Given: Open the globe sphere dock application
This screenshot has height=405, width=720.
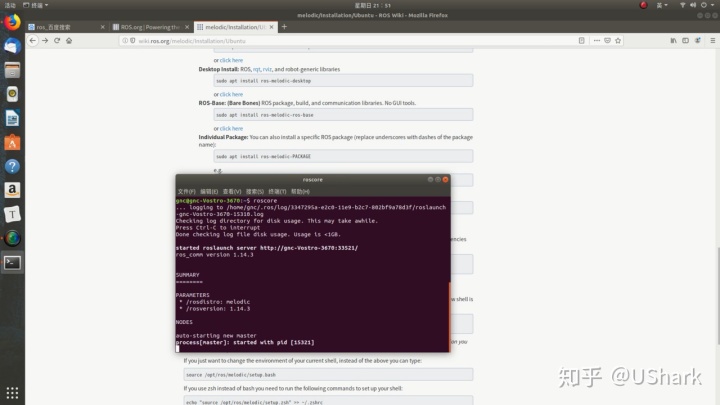Looking at the screenshot, I should click(12, 238).
